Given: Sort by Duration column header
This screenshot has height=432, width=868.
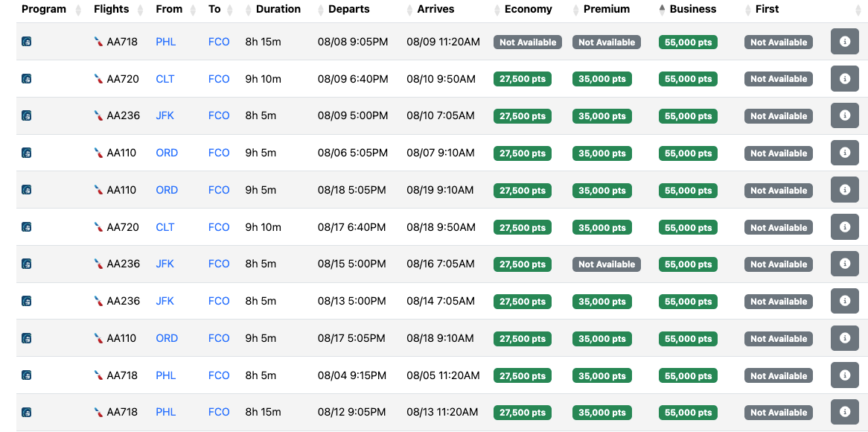Looking at the screenshot, I should pos(278,9).
